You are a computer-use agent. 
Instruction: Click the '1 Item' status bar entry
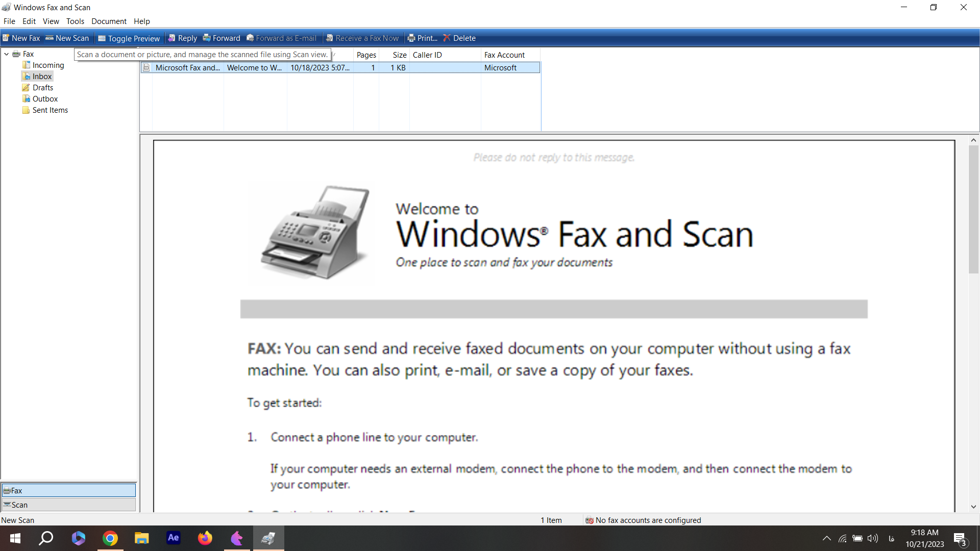pos(551,520)
